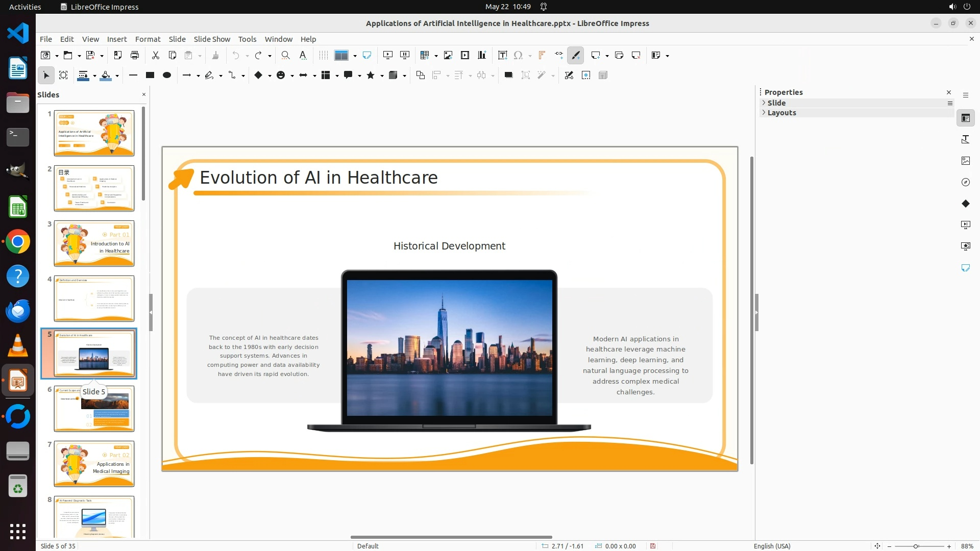Click the Cut scissors icon
This screenshot has width=980, height=551.
point(156,55)
